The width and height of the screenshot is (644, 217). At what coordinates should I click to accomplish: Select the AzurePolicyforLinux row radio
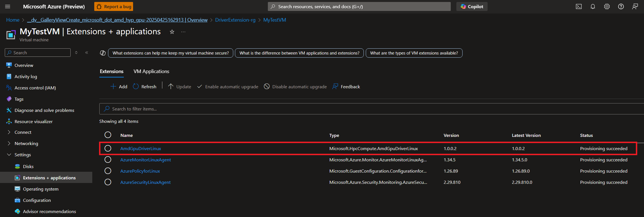[x=108, y=171]
